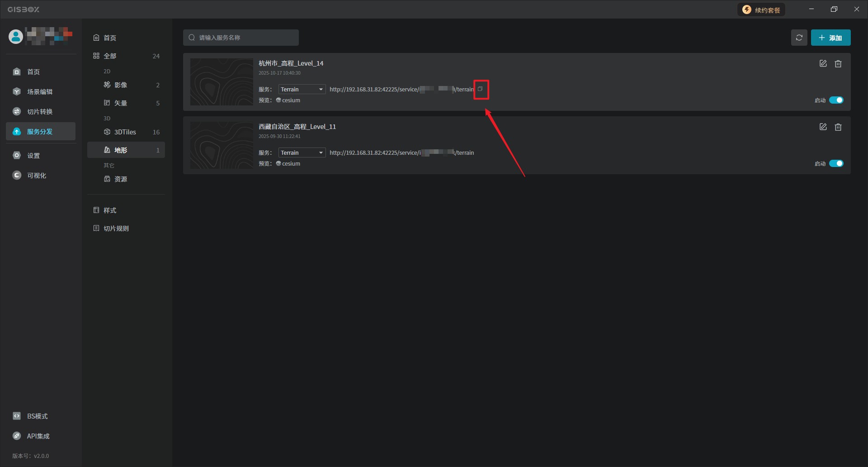Copy the 杭州市 terrain service URL
The image size is (868, 467).
pyautogui.click(x=480, y=89)
